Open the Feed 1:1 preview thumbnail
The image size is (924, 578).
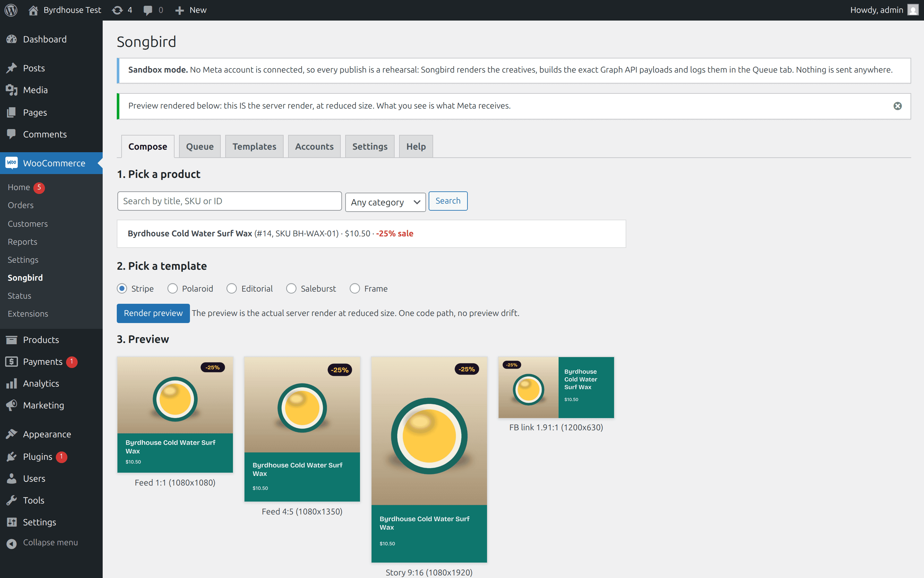tap(175, 415)
